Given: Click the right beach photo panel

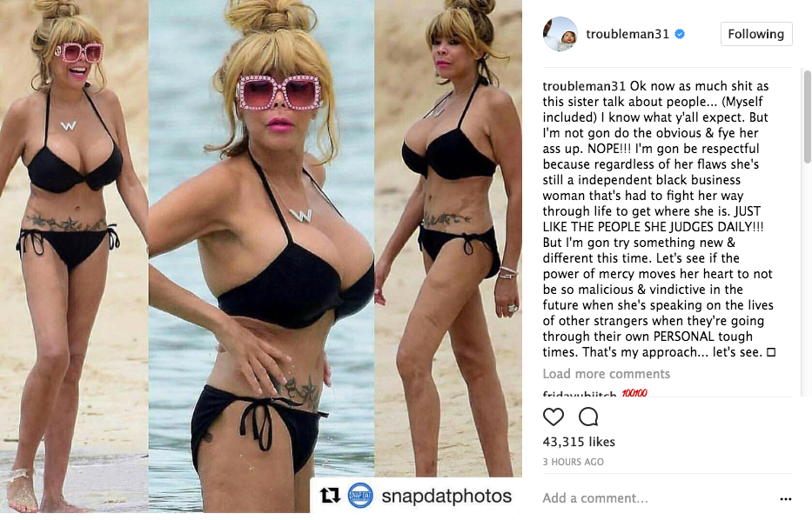Looking at the screenshot, I should click(448, 238).
